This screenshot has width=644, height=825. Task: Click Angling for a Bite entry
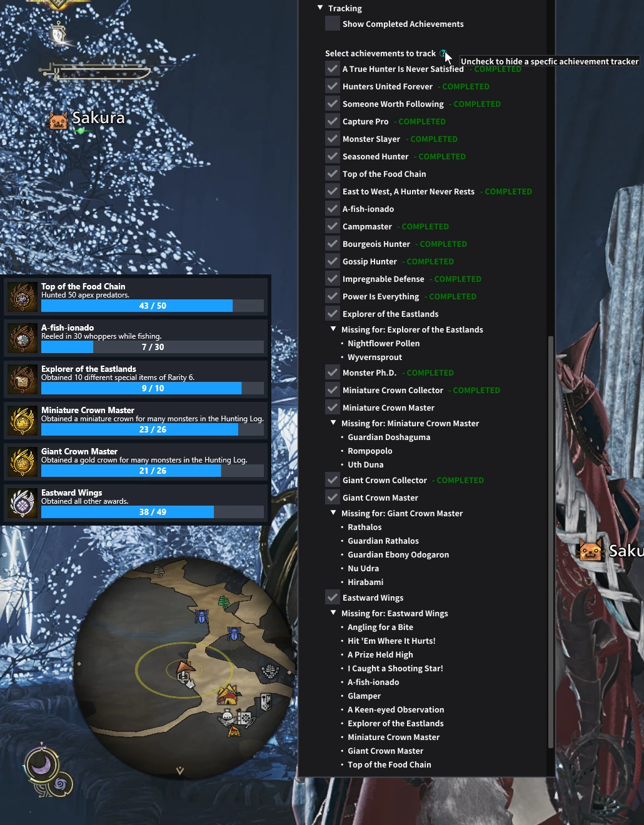[380, 627]
